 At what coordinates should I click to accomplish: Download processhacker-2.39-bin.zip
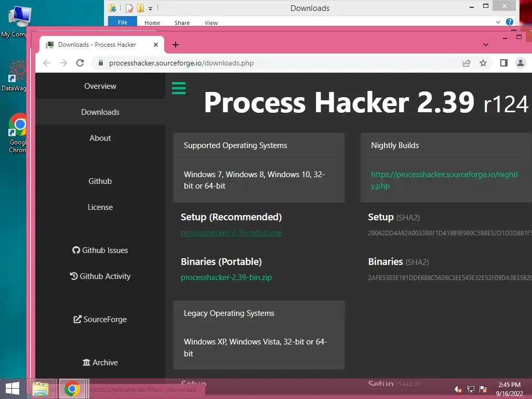coord(227,277)
